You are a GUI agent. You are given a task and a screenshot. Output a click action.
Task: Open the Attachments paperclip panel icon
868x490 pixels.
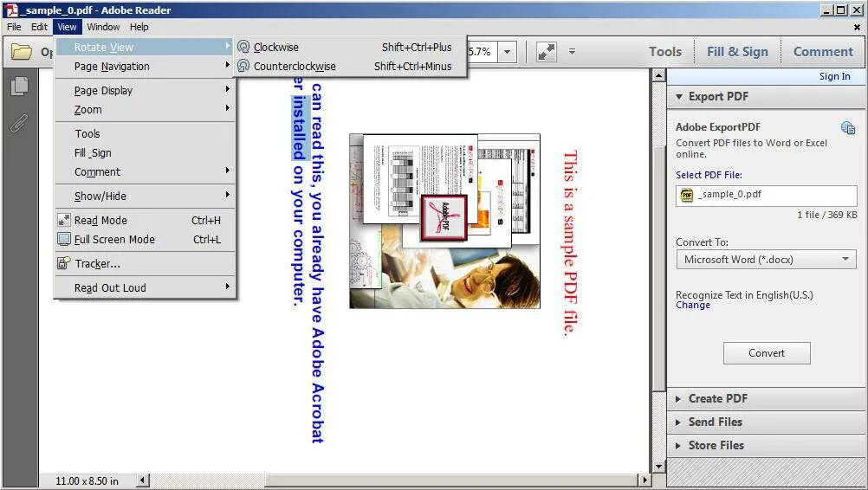19,123
